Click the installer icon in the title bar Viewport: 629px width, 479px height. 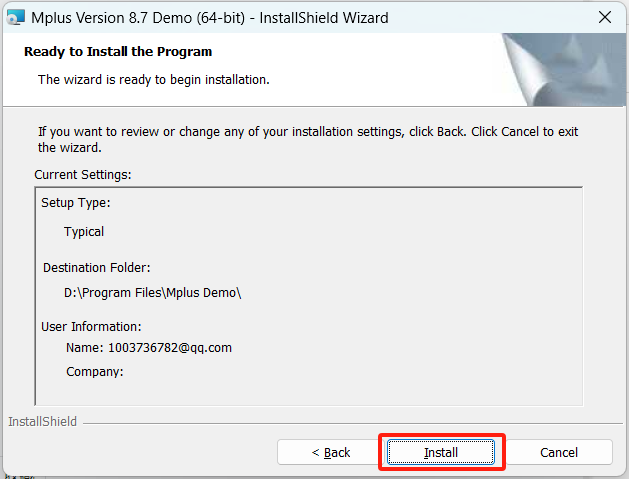(14, 18)
